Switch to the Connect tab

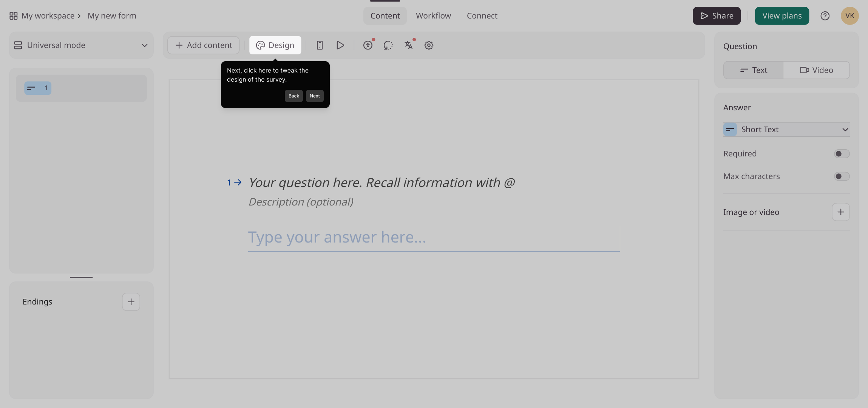(x=482, y=16)
